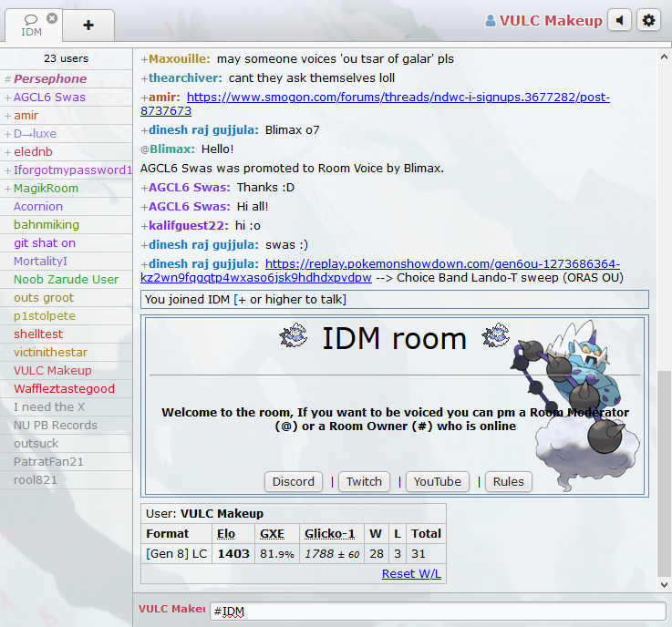The image size is (672, 627).
Task: Select user I need the X in list
Action: [66, 406]
